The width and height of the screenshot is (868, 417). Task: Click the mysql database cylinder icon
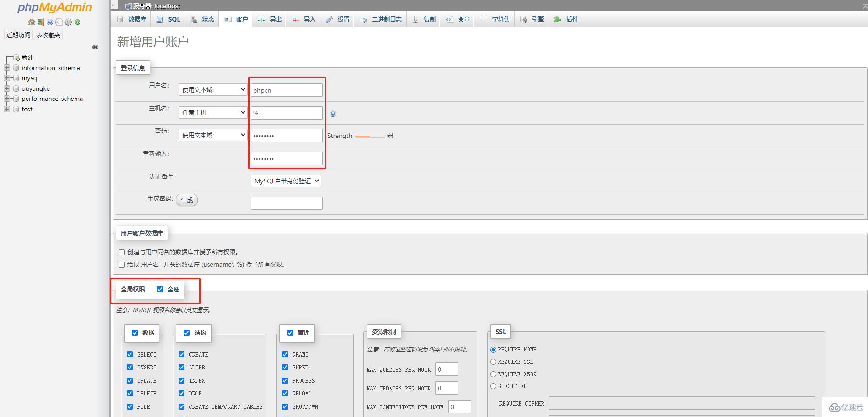(16, 78)
